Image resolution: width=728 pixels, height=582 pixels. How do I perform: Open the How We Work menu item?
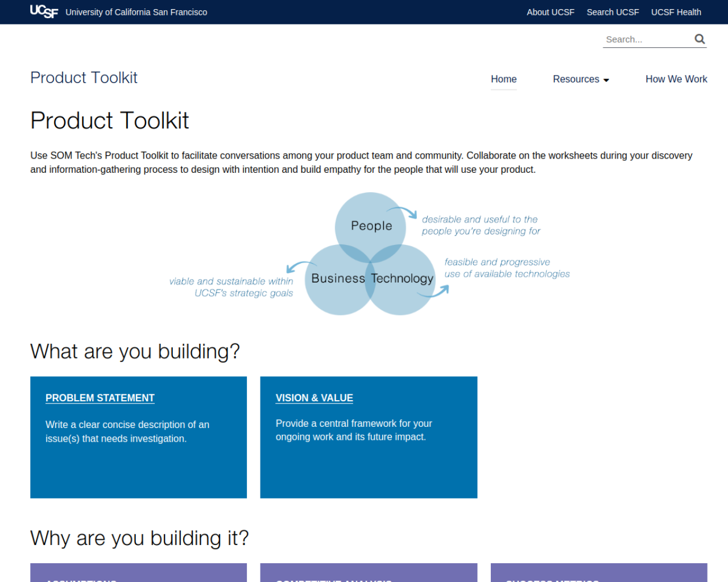pyautogui.click(x=676, y=79)
